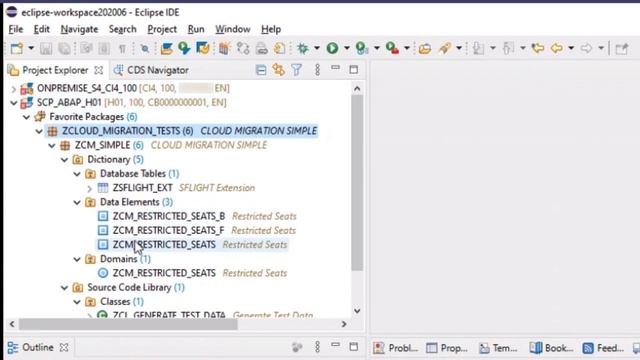Click the Forward navigation arrow icon
The width and height of the screenshot is (640, 360).
coord(587,48)
